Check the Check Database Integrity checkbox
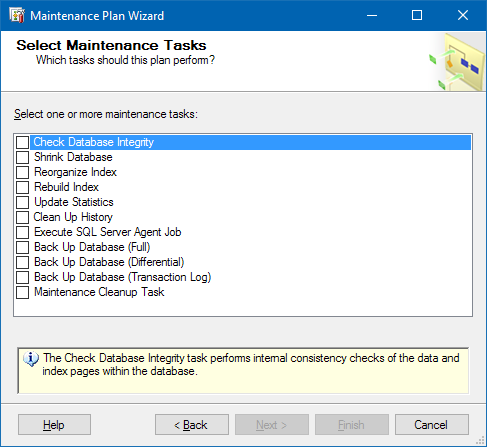This screenshot has width=487, height=447. [23, 142]
